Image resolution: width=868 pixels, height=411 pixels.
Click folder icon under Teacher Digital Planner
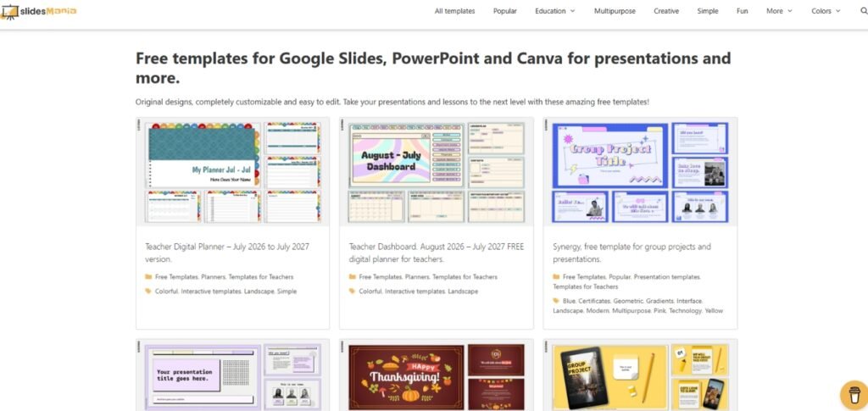(148, 276)
